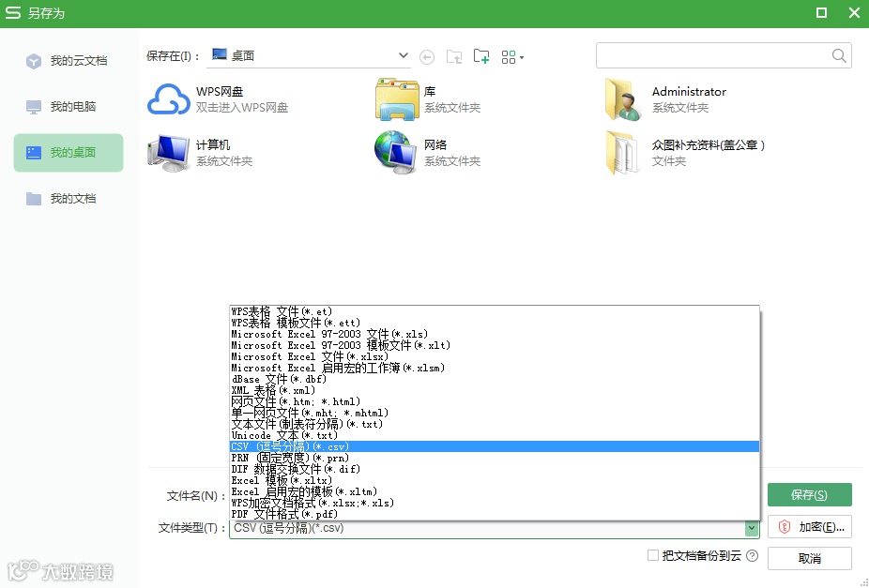Viewport: 869px width, 588px height.
Task: Open the WPS网盘 cloud drive item
Action: (x=218, y=99)
